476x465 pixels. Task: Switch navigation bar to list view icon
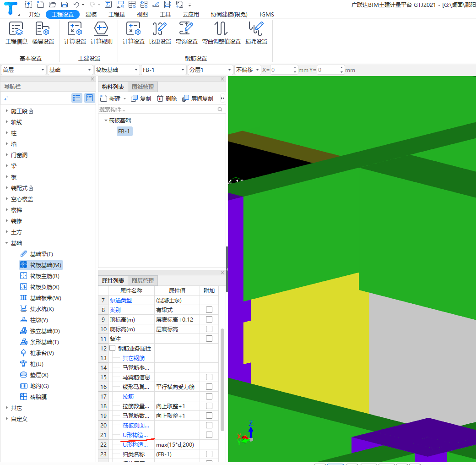(77, 98)
